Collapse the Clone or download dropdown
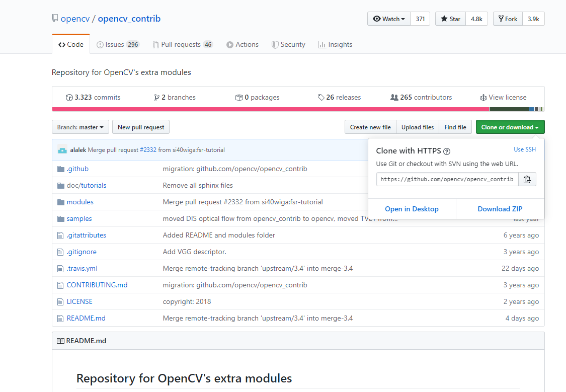566x392 pixels. coord(510,127)
